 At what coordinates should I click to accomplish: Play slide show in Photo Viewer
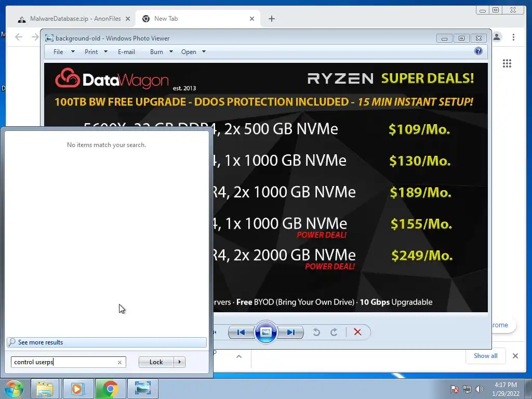click(x=265, y=332)
